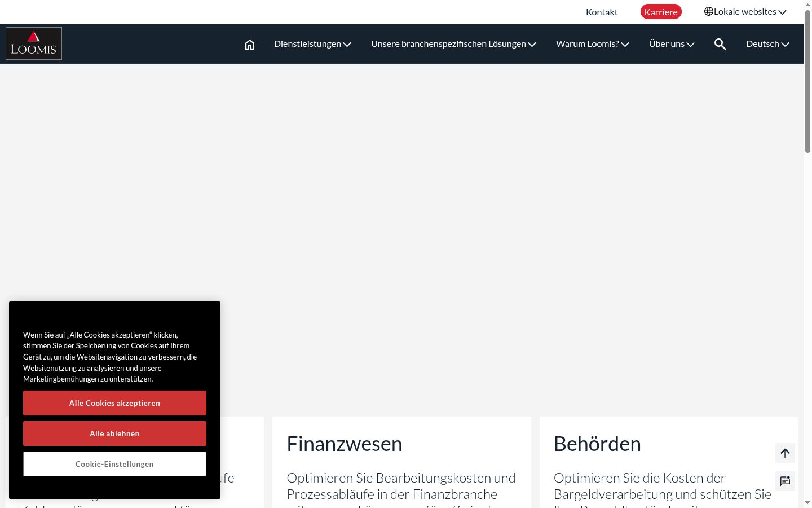
Task: Open the Finanzwesen card heading
Action: (x=345, y=444)
